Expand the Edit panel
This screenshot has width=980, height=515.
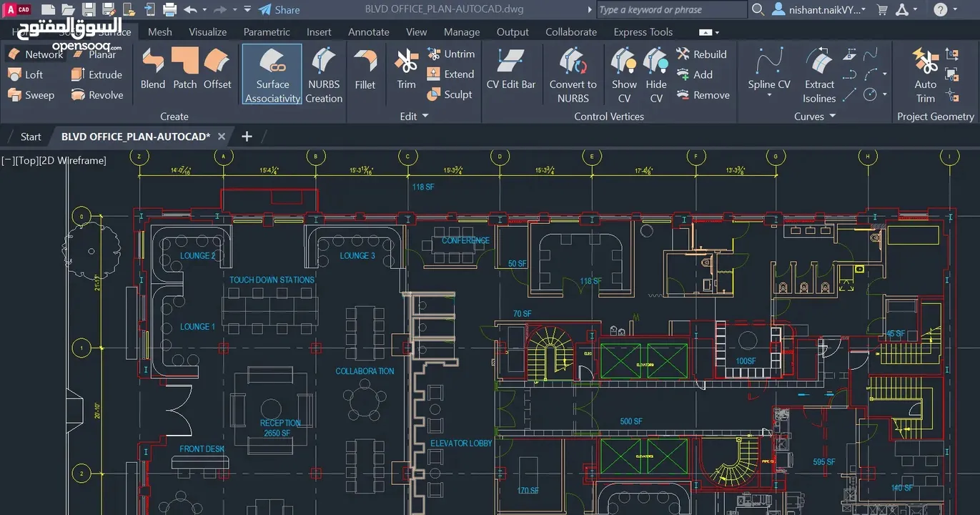pos(414,116)
